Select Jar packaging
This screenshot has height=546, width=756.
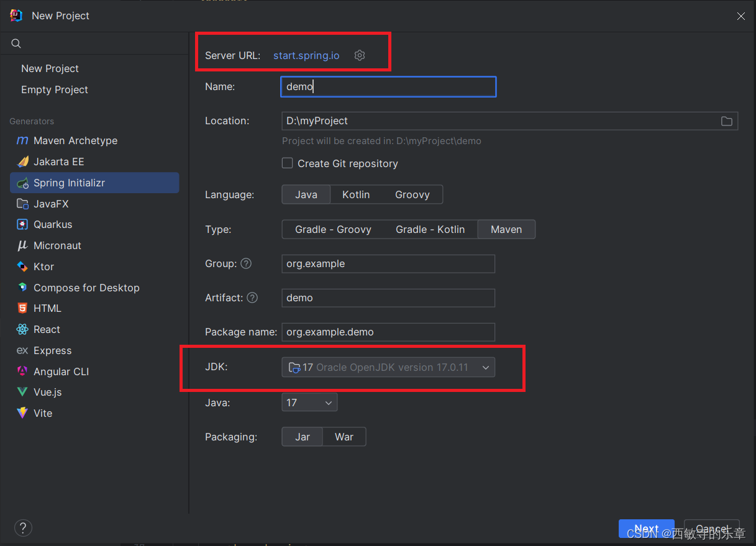click(303, 437)
